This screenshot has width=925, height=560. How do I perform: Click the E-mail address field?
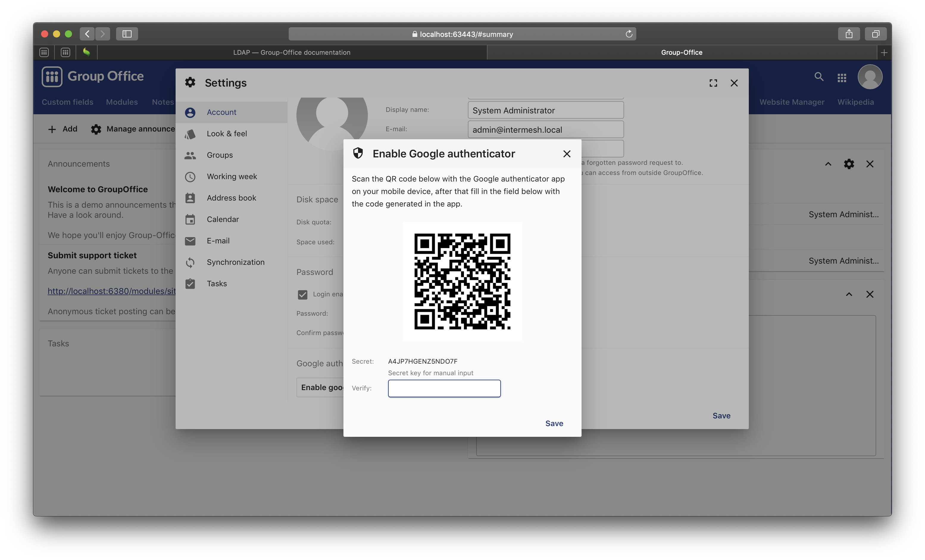546,129
